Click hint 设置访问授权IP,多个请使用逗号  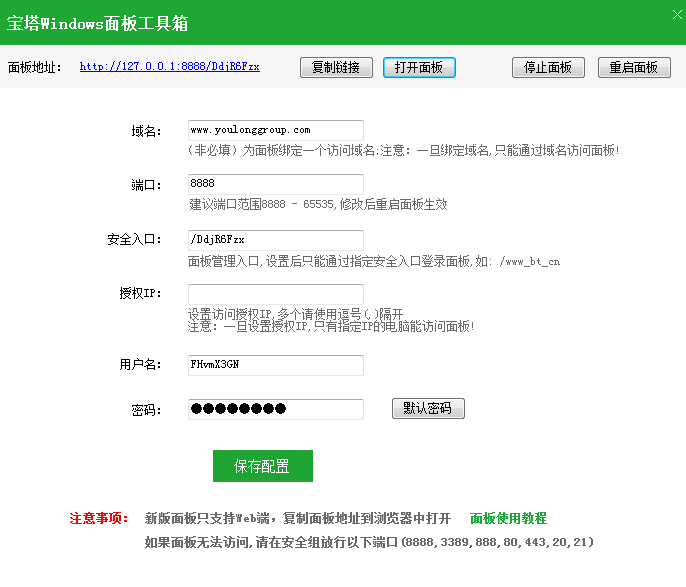click(x=295, y=314)
